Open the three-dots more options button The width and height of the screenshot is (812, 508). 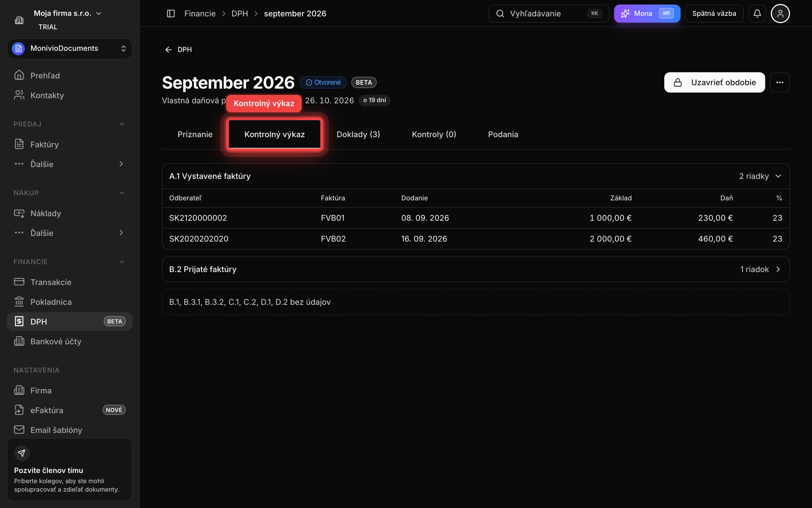[780, 82]
